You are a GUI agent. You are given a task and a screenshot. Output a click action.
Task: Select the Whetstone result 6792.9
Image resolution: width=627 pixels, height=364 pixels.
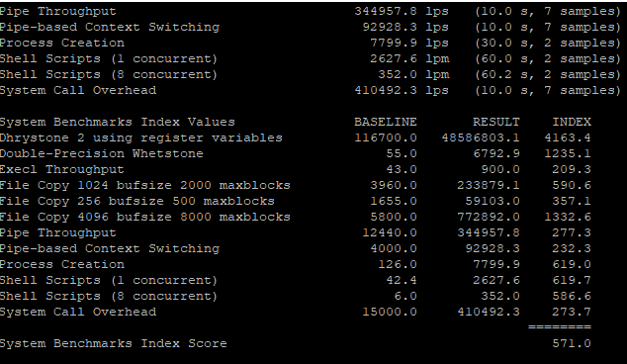click(x=496, y=153)
